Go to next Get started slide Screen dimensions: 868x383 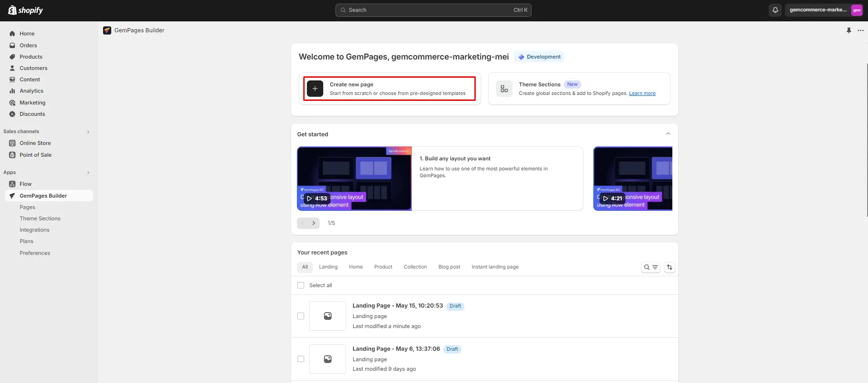click(314, 223)
